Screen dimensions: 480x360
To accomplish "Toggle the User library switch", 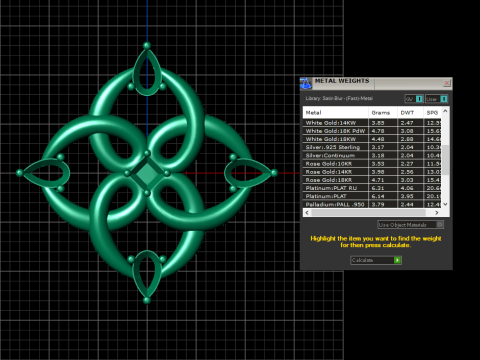I will click(436, 99).
